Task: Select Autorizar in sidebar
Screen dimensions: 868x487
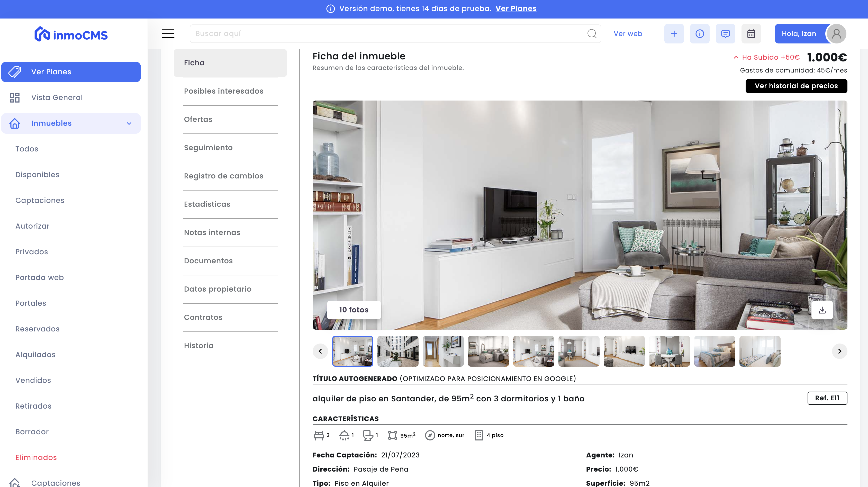Action: coord(32,226)
